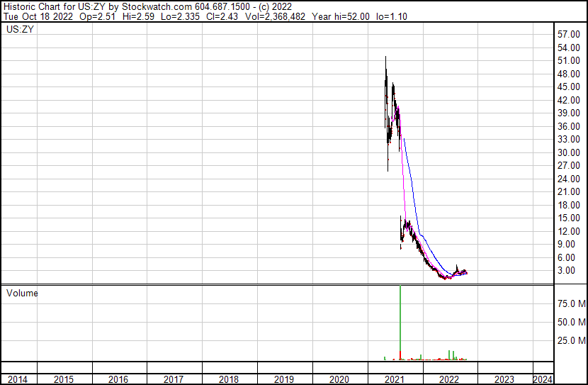The image size is (588, 385).
Task: Select the 2014 year marker on the timeline
Action: pyautogui.click(x=17, y=379)
